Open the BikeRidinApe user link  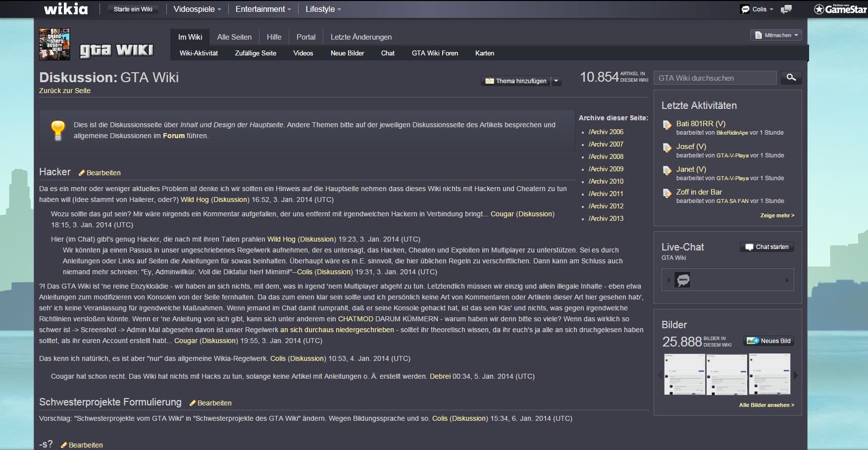pyautogui.click(x=732, y=133)
